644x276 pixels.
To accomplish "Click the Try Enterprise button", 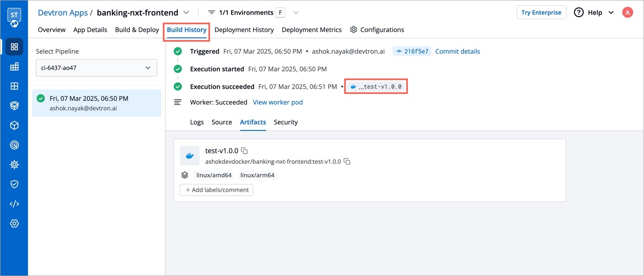I will (x=541, y=13).
